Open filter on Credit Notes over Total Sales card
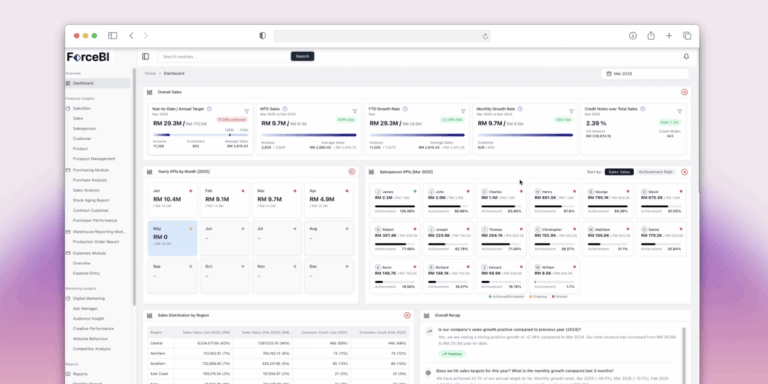768x384 pixels. [x=679, y=111]
